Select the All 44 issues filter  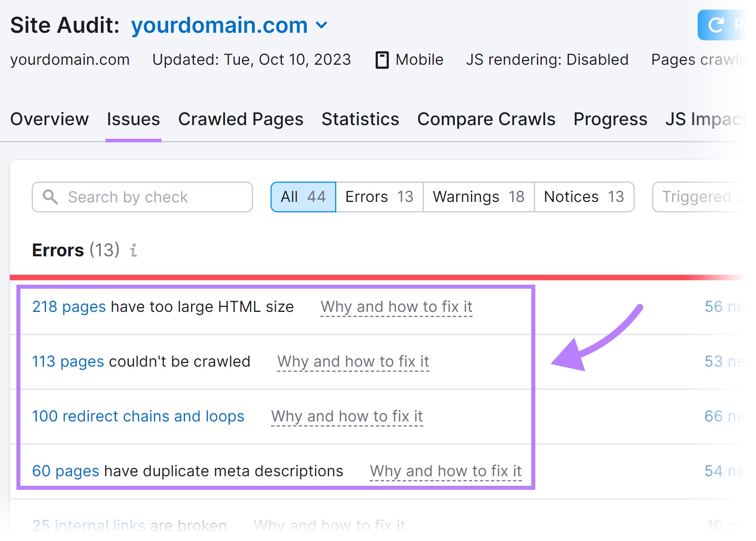[303, 196]
